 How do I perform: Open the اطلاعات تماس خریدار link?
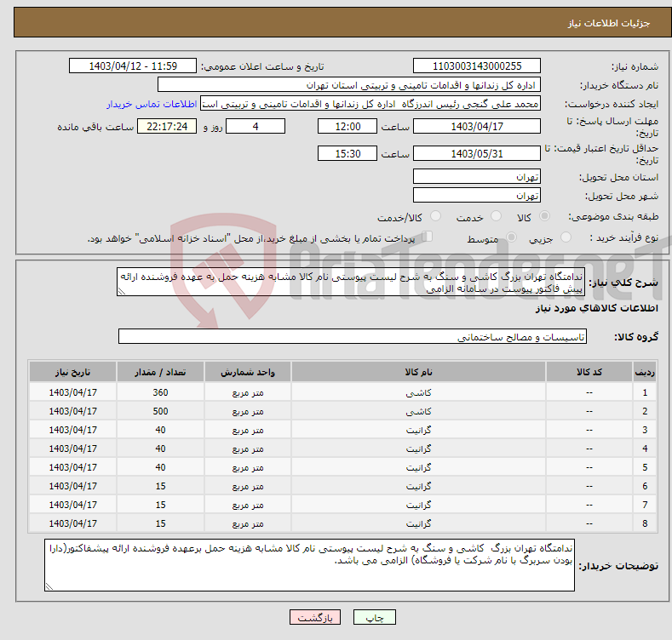[152, 104]
